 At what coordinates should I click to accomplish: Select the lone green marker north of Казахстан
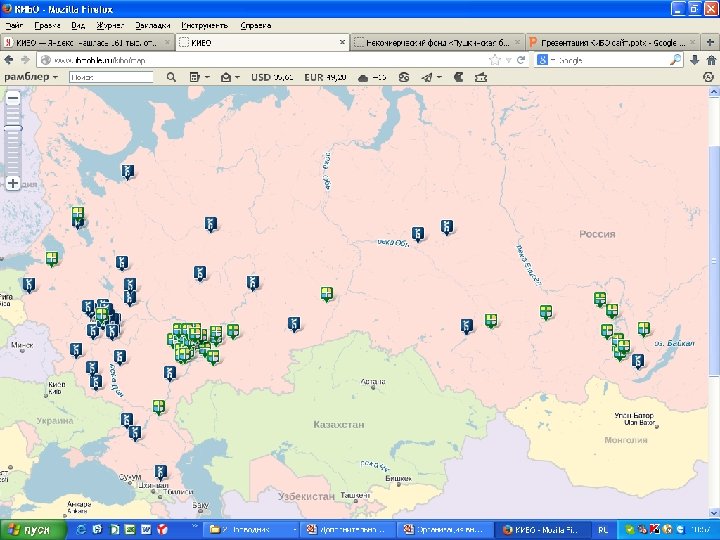click(326, 294)
